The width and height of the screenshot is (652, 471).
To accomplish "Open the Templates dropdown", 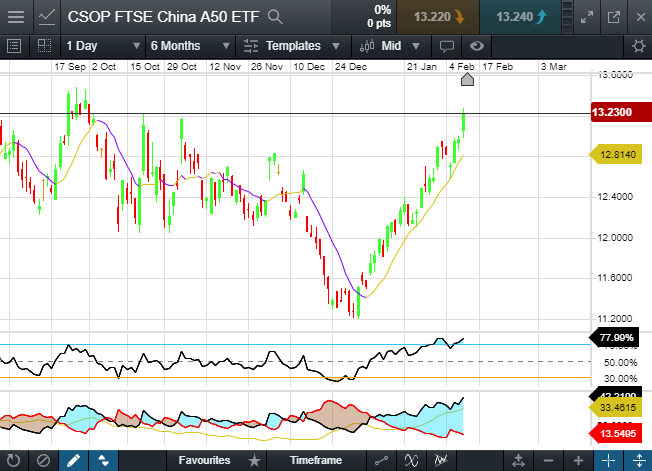I will point(293,46).
